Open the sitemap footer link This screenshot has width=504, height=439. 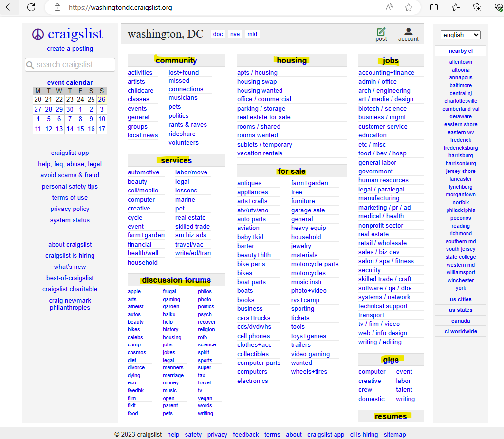point(395,435)
